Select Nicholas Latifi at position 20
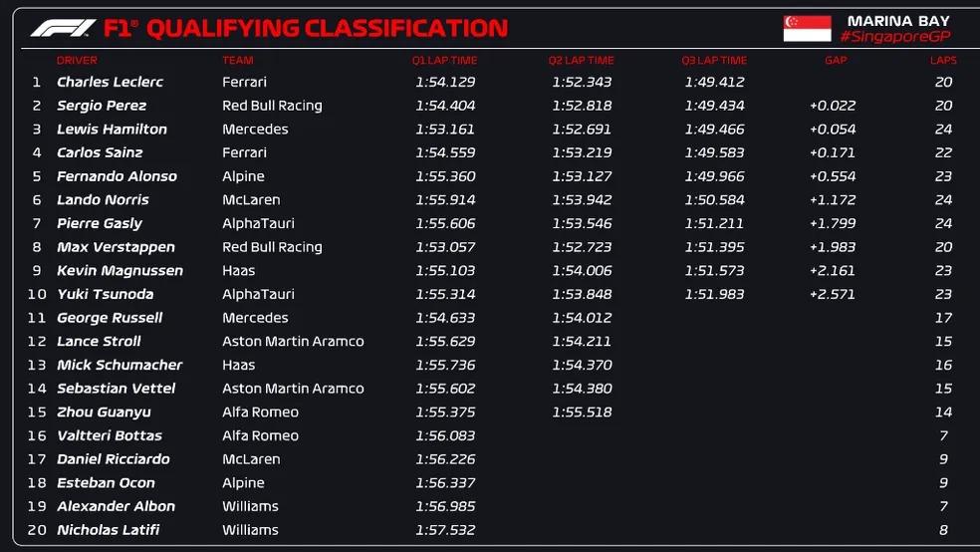 (x=108, y=530)
